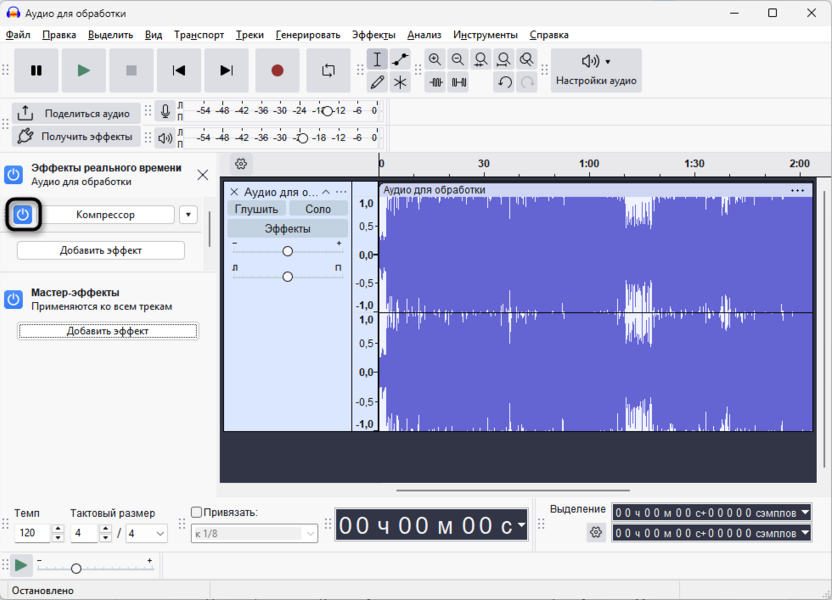
Task: Open selection settings gear icon
Action: [x=596, y=532]
